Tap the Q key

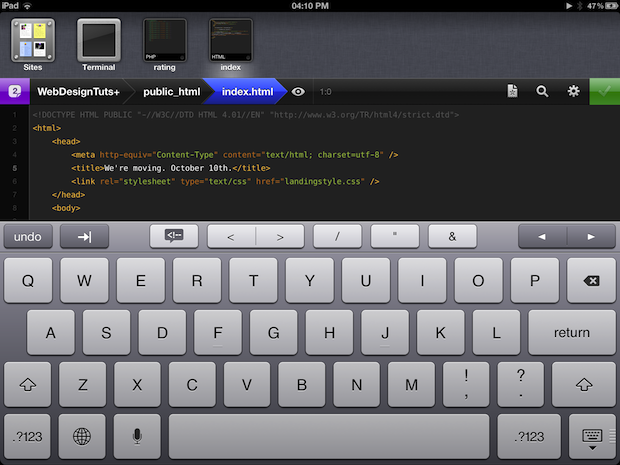pyautogui.click(x=28, y=281)
